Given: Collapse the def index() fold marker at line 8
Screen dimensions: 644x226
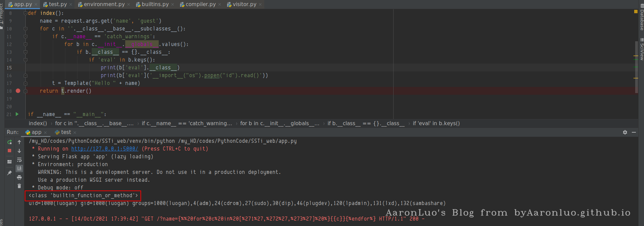Looking at the screenshot, I should pos(25,13).
